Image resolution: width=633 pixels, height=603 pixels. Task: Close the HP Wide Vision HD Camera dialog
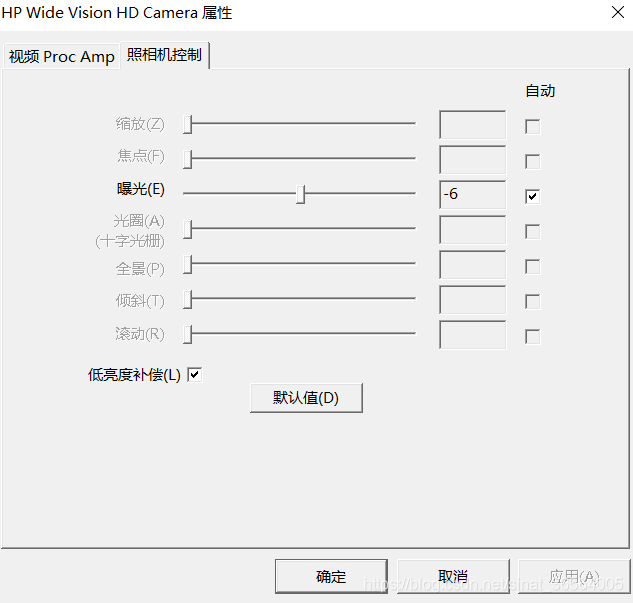coord(618,12)
